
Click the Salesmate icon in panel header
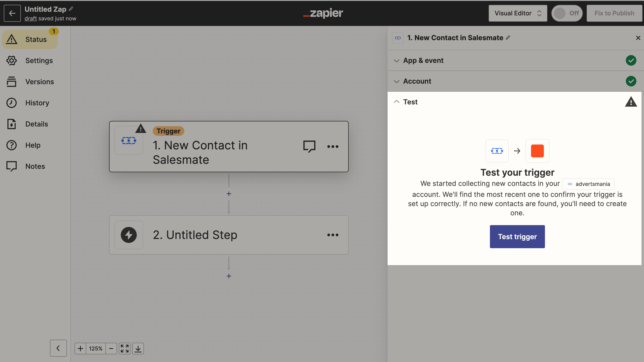398,38
